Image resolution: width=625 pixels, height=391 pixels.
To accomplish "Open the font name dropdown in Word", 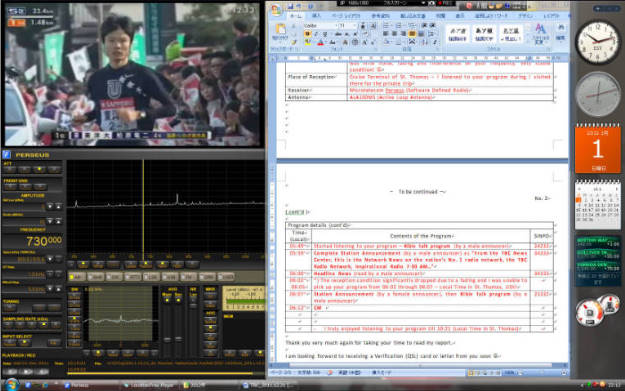I will pos(320,26).
